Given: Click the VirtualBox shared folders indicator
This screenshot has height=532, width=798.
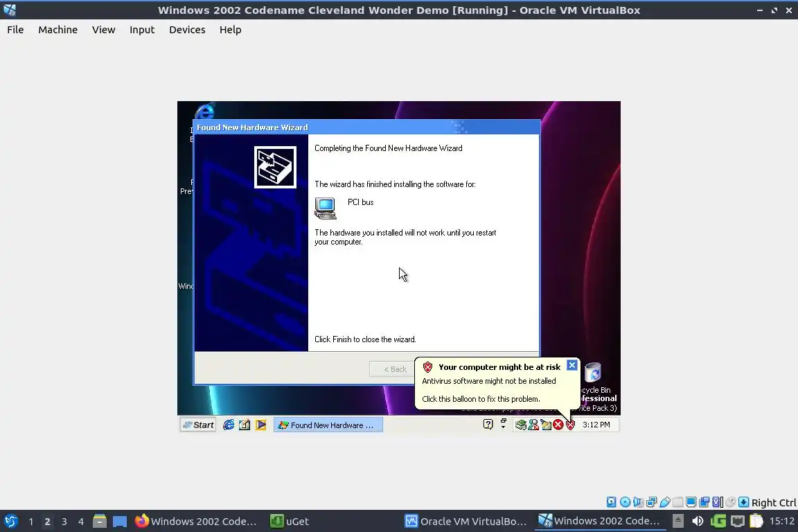Looking at the screenshot, I should (x=678, y=502).
